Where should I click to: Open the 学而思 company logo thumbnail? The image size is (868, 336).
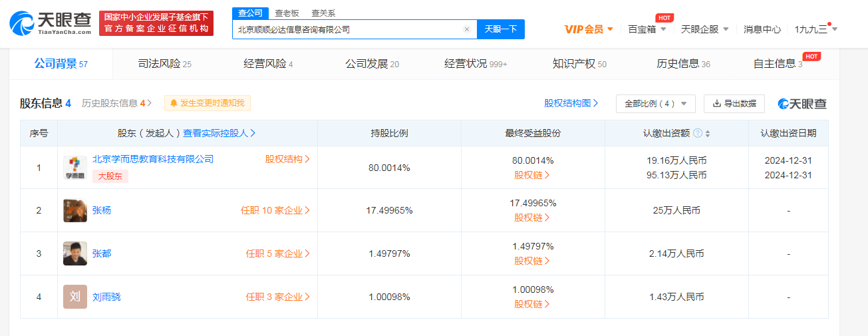coord(75,168)
